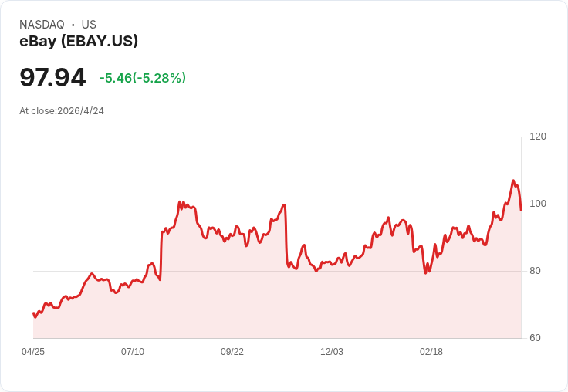Screen dimensions: 568x392
Task: Click the -5.46(-5.28%) price change
Action: [x=143, y=78]
